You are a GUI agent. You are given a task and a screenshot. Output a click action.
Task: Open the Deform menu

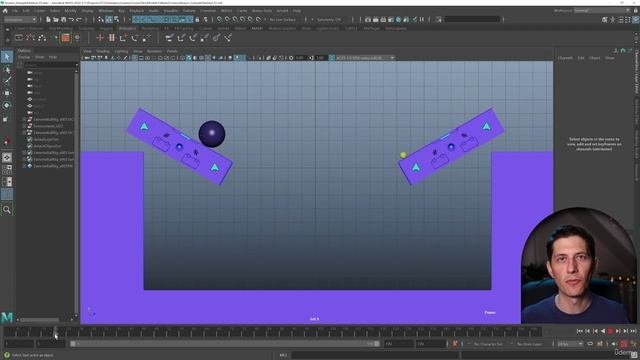tap(189, 11)
